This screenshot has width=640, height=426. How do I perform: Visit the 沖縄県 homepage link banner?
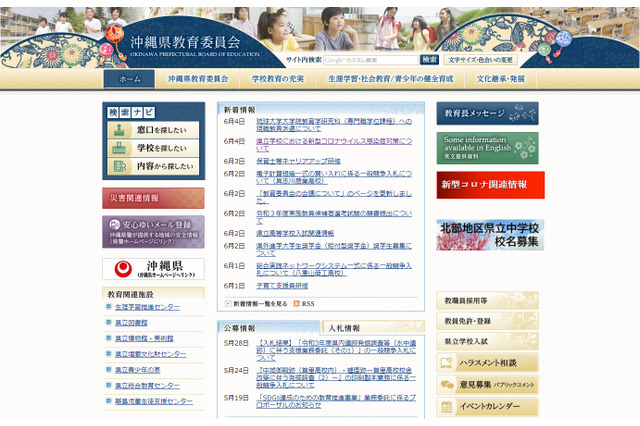pyautogui.click(x=153, y=268)
